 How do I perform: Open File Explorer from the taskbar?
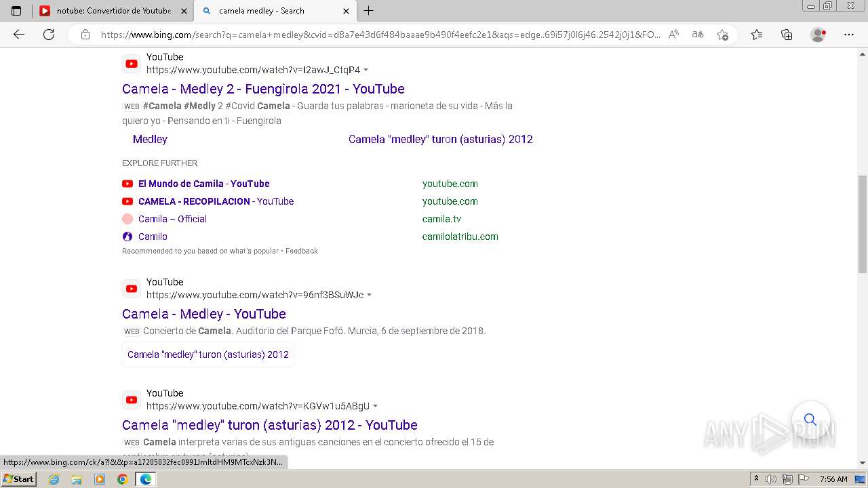pyautogui.click(x=77, y=479)
